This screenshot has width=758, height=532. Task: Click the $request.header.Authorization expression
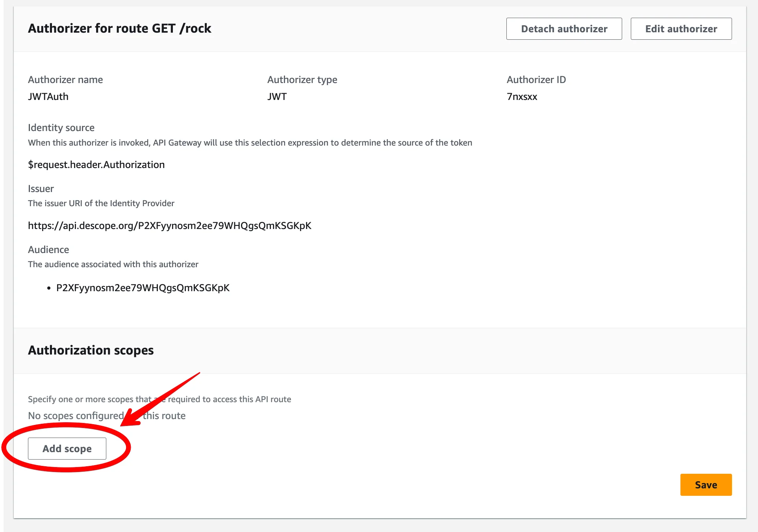tap(96, 164)
